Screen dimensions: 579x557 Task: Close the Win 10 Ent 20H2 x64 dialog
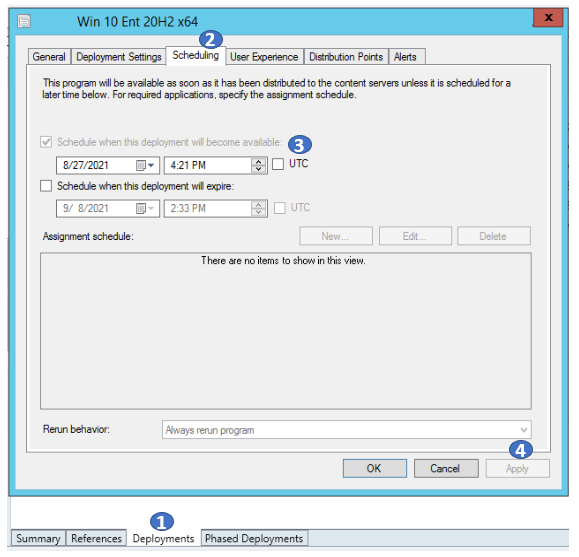pyautogui.click(x=548, y=17)
